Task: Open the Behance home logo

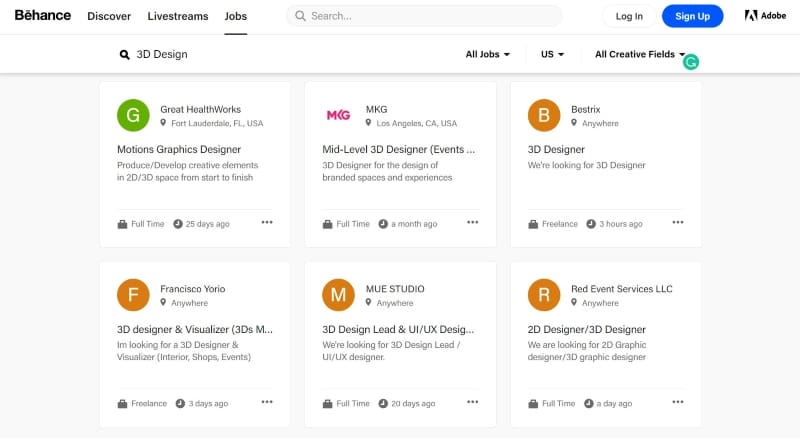Action: (43, 16)
